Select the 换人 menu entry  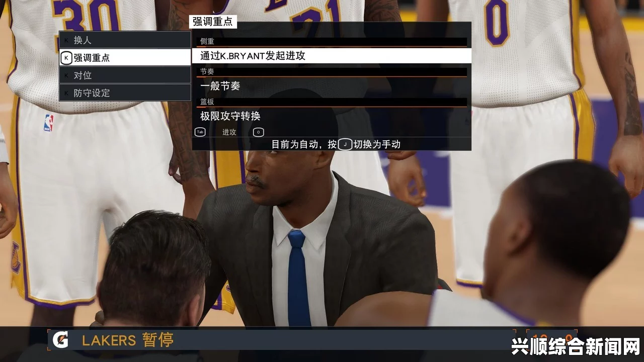point(125,40)
